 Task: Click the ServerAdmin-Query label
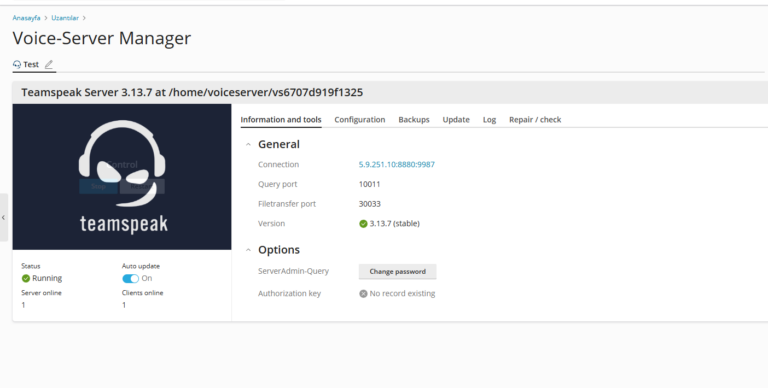(x=293, y=271)
